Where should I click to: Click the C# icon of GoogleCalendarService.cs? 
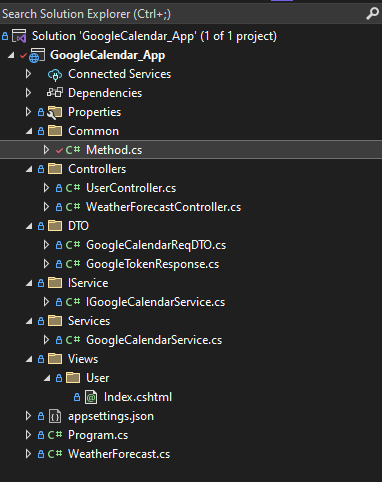(73, 340)
